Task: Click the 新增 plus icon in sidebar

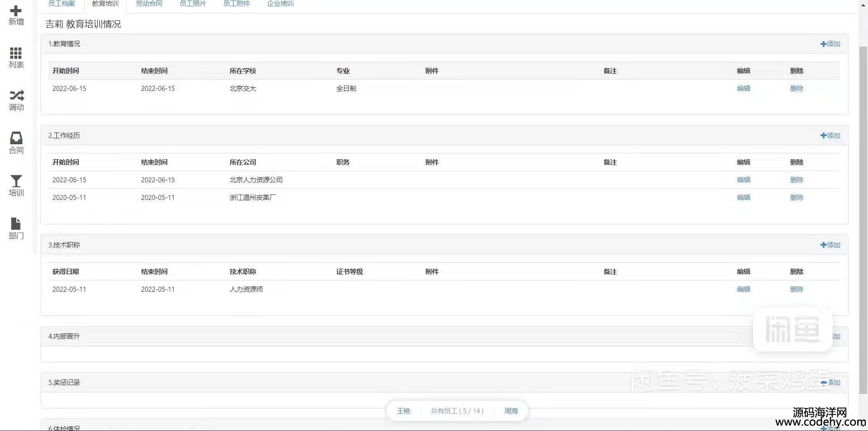Action: coord(16,11)
